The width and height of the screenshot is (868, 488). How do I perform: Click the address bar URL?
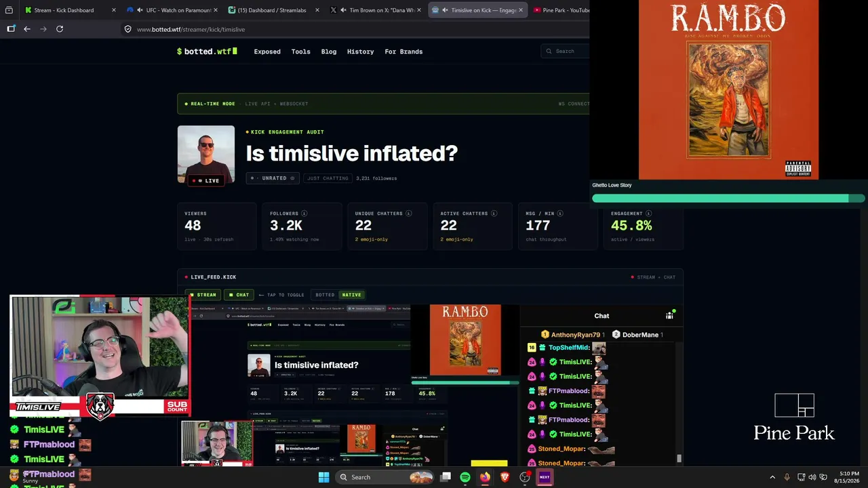coord(191,29)
